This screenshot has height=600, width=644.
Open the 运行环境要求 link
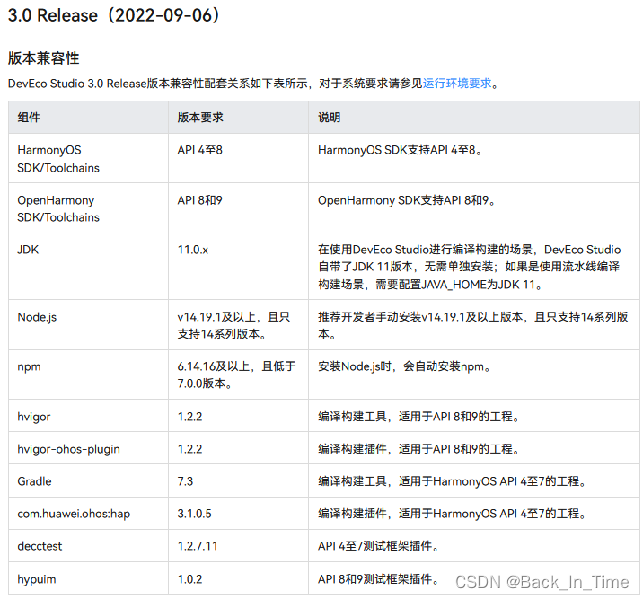click(x=457, y=83)
